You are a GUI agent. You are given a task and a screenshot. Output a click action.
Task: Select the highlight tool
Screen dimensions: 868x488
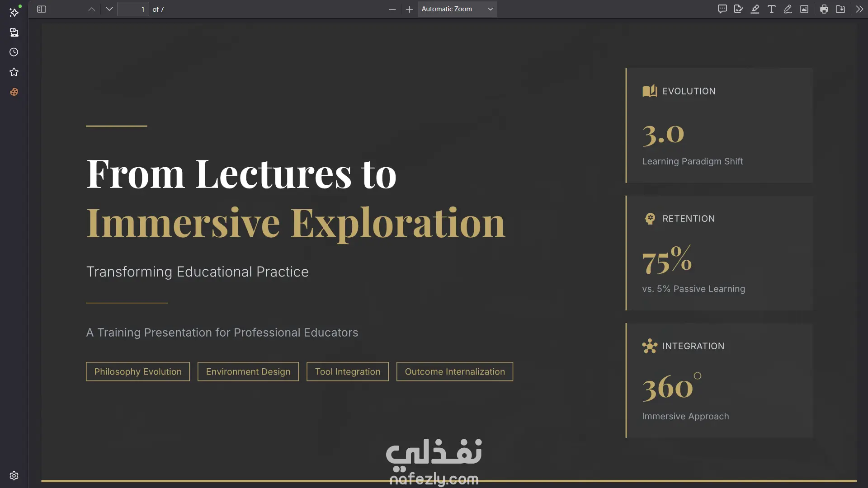(755, 9)
